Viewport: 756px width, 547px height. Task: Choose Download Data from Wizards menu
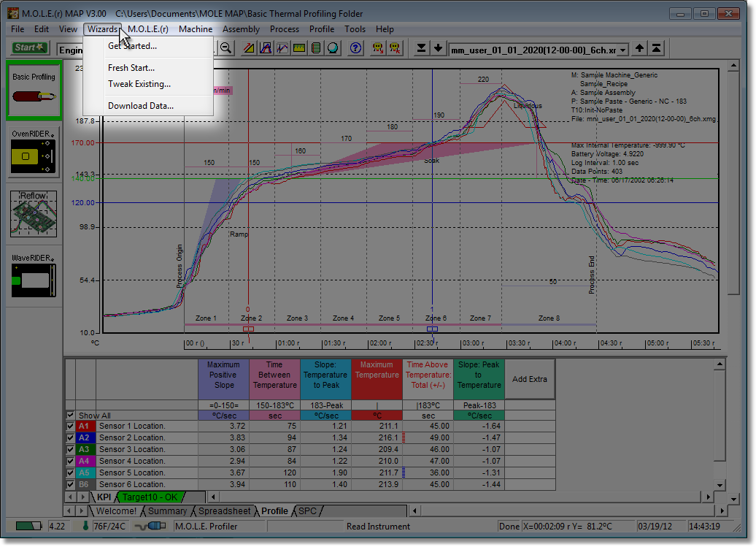149,106
